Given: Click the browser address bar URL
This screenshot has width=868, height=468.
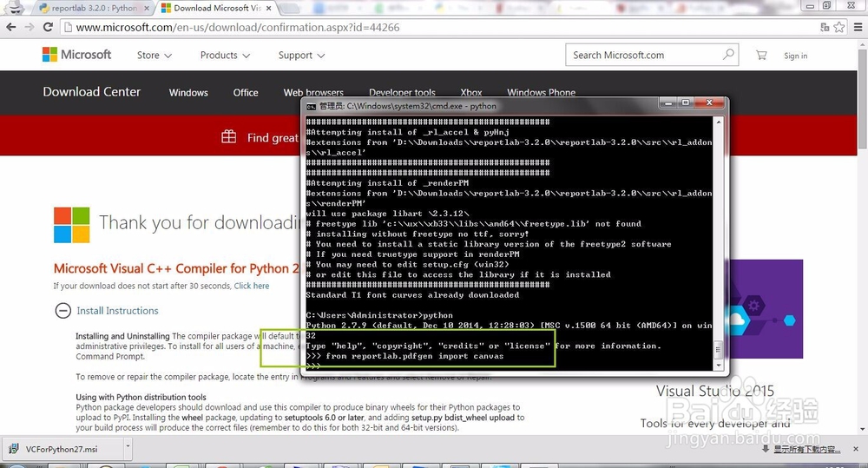Looking at the screenshot, I should [x=238, y=27].
